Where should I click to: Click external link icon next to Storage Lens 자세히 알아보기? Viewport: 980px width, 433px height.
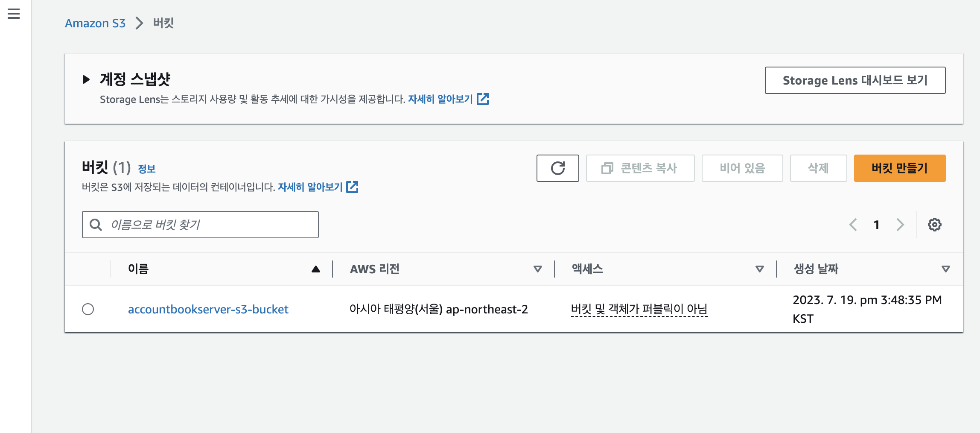483,99
